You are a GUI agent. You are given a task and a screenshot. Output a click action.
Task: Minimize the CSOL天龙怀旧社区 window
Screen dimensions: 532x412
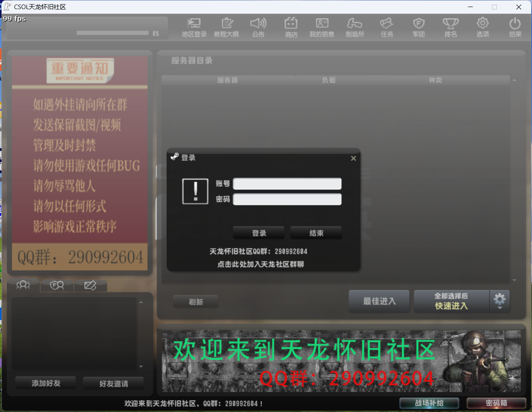coord(470,7)
